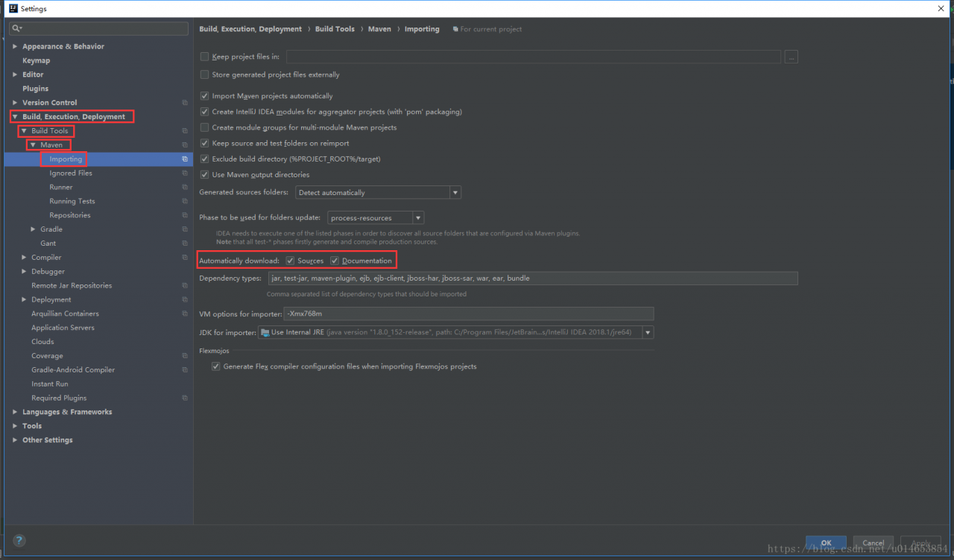Uncheck Import Maven projects automatically
954x560 pixels.
(205, 96)
